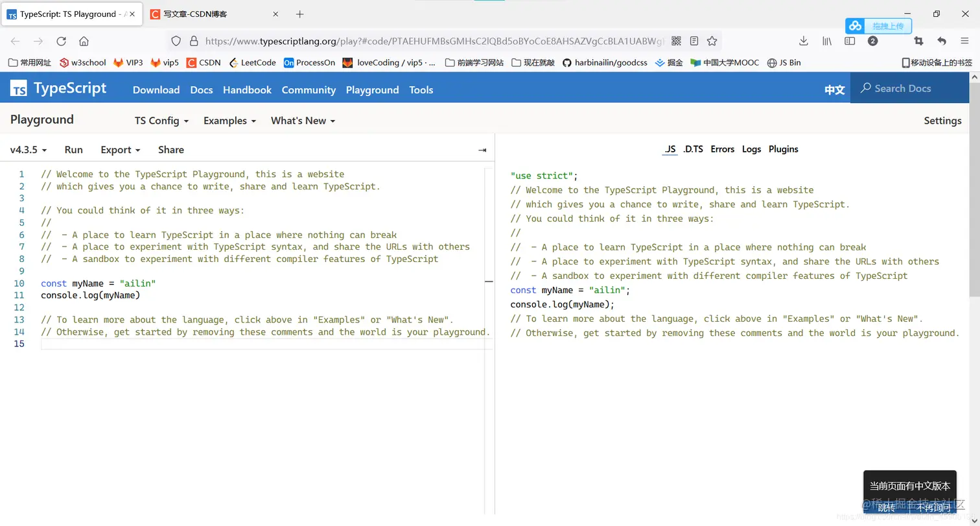Open the Download nav link
The image size is (980, 526).
click(x=156, y=90)
